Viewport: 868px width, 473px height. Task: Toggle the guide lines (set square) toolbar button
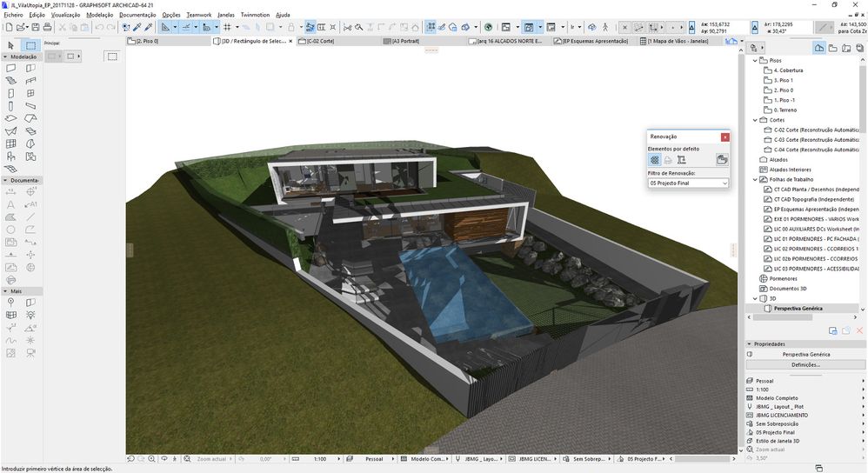point(165,27)
